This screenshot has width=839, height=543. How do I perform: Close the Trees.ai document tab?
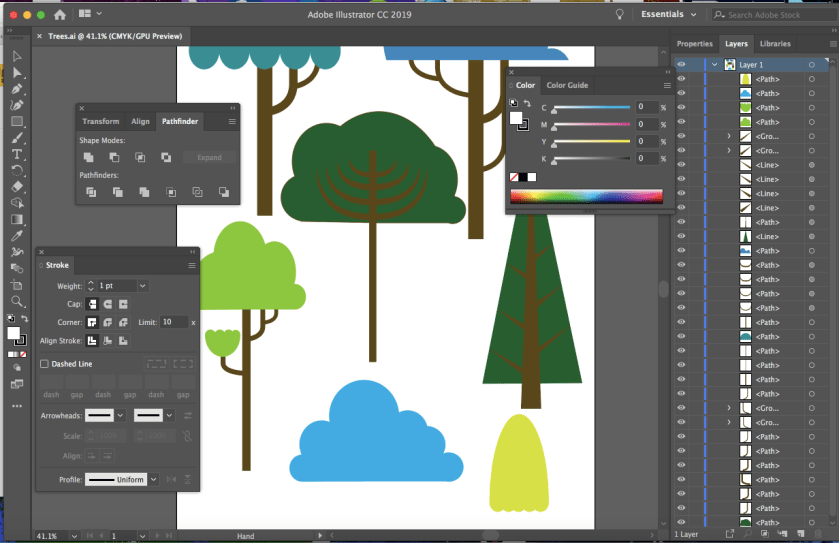point(40,36)
